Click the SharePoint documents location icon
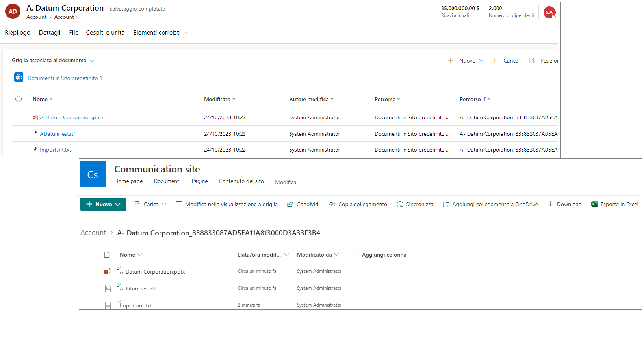Viewport: 644px width, 357px height. pyautogui.click(x=19, y=77)
